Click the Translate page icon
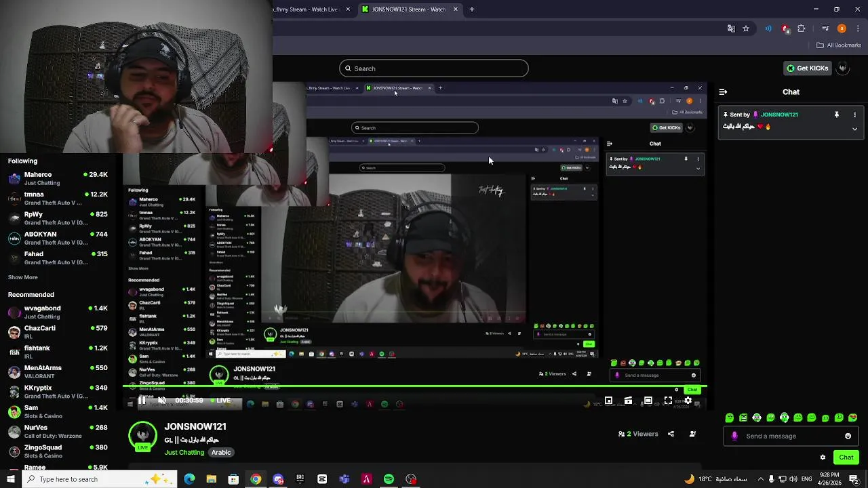 (x=731, y=28)
